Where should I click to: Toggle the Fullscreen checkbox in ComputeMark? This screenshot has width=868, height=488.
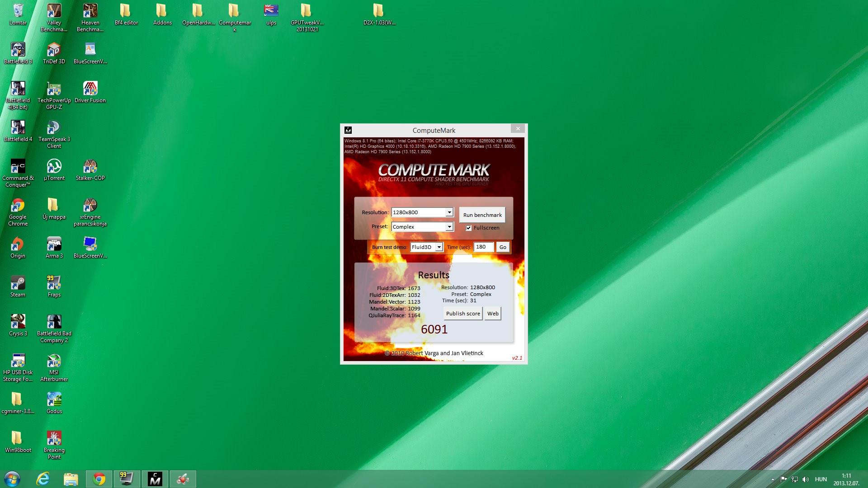tap(469, 228)
